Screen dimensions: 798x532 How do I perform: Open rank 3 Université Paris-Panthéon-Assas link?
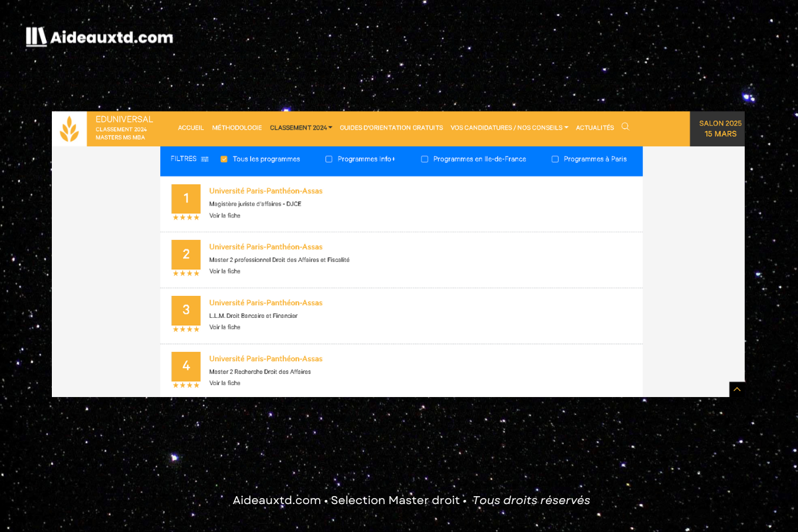click(266, 303)
